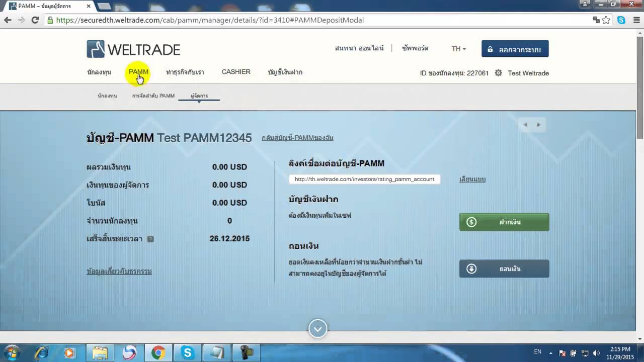Select การจัดลำดับ PAMM sub-tab
The image size is (644, 362).
[153, 96]
